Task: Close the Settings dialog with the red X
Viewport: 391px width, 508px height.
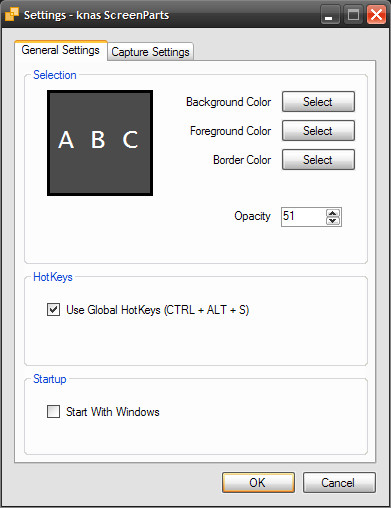Action: [x=376, y=15]
